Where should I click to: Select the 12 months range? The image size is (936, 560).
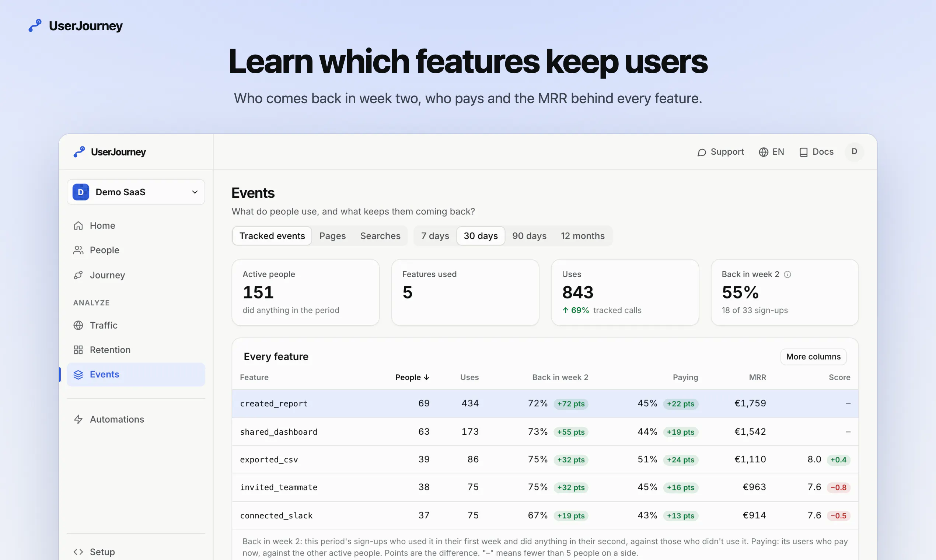pos(583,236)
